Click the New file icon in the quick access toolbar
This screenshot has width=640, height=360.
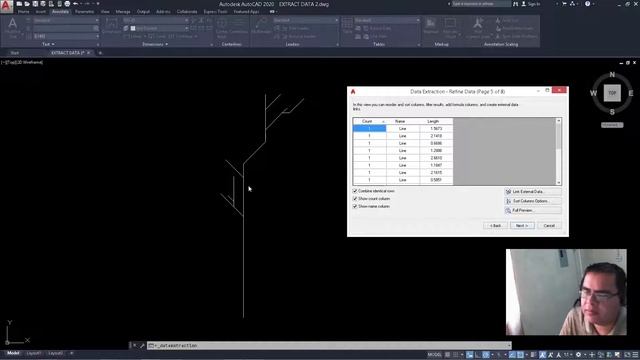point(19,4)
